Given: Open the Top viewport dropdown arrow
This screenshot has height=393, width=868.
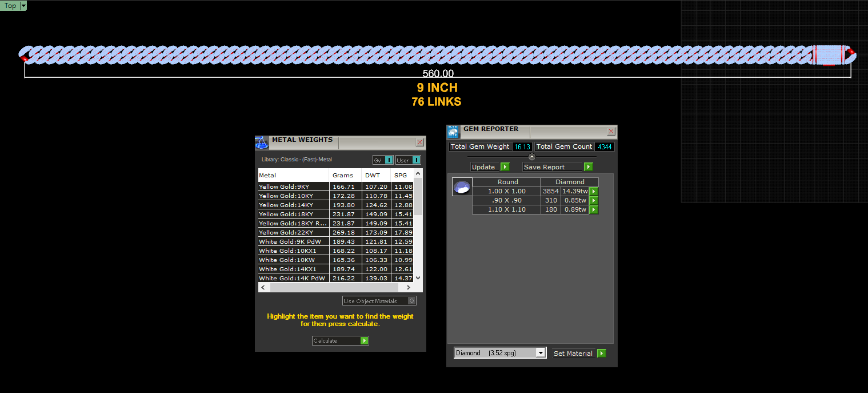Looking at the screenshot, I should 23,6.
